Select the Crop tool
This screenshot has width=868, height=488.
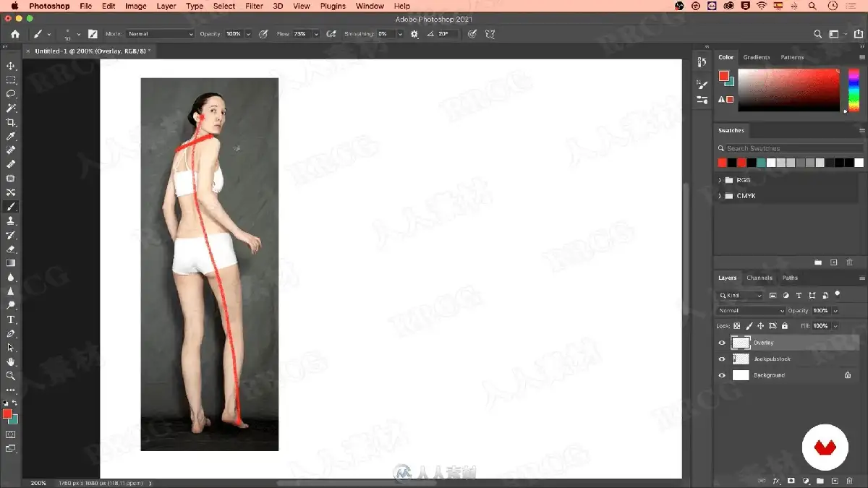pos(11,122)
